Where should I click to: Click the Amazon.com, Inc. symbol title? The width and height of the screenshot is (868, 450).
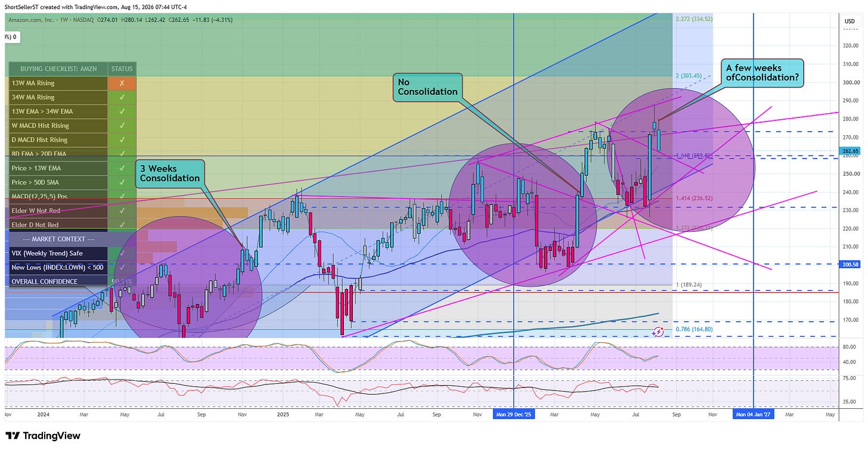[31, 20]
